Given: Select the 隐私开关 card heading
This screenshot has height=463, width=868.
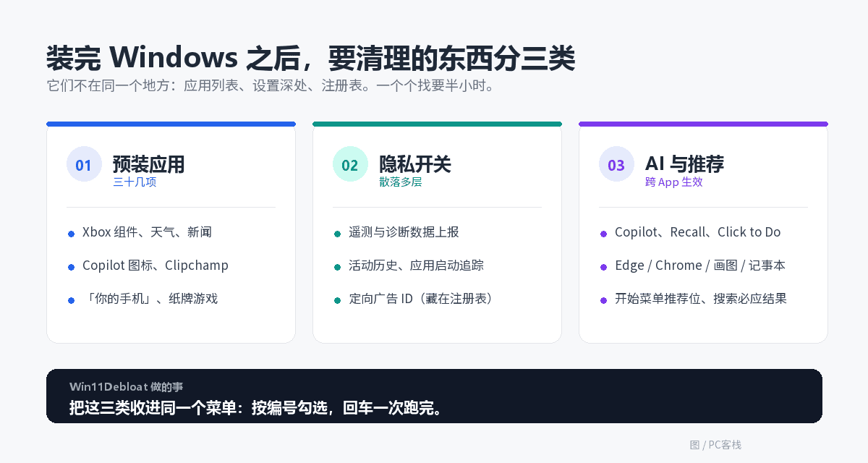Looking at the screenshot, I should 414,164.
